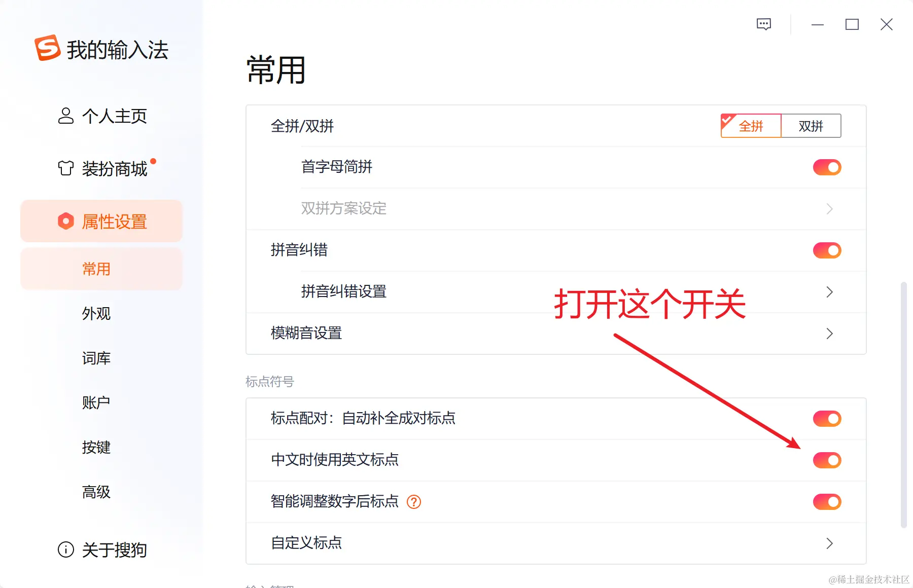913x588 pixels.
Task: Toggle the 拼音纠错 switch
Action: click(x=827, y=250)
